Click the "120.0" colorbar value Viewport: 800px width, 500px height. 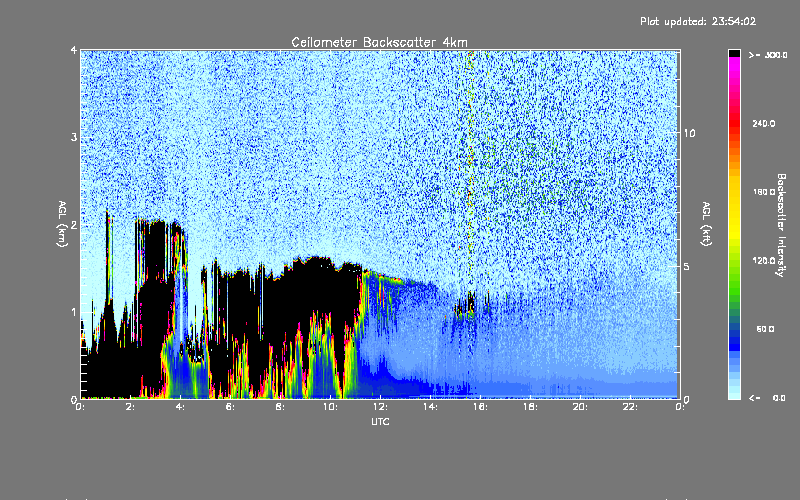point(763,260)
